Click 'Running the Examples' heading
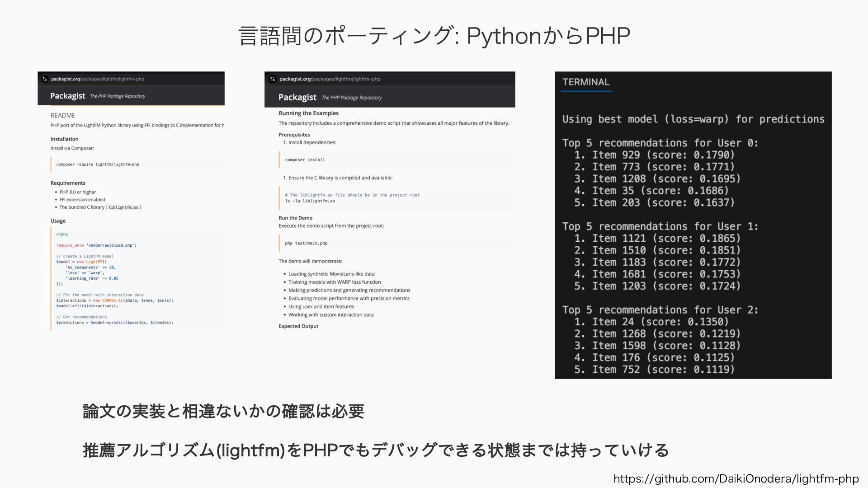This screenshot has width=868, height=488. click(309, 113)
